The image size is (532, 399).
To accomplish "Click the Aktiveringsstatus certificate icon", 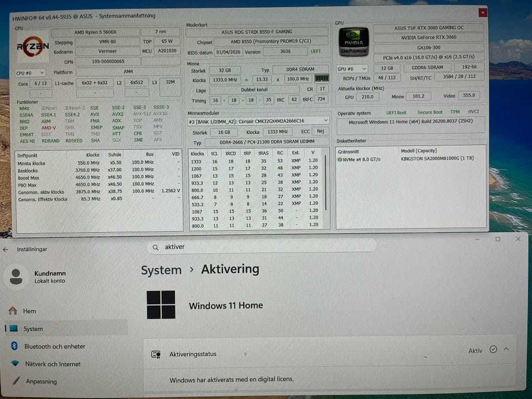I will click(x=156, y=354).
